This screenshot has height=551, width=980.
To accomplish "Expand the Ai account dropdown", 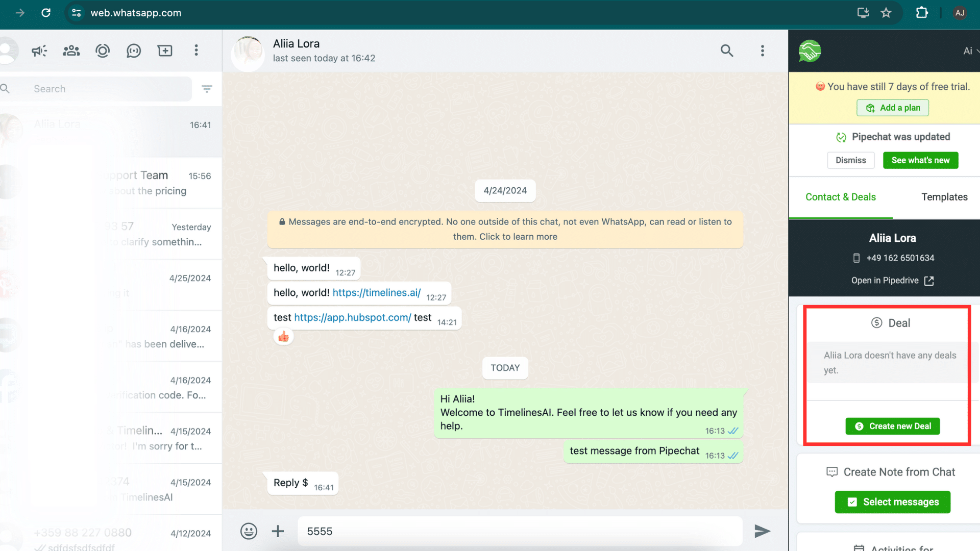I will point(971,51).
